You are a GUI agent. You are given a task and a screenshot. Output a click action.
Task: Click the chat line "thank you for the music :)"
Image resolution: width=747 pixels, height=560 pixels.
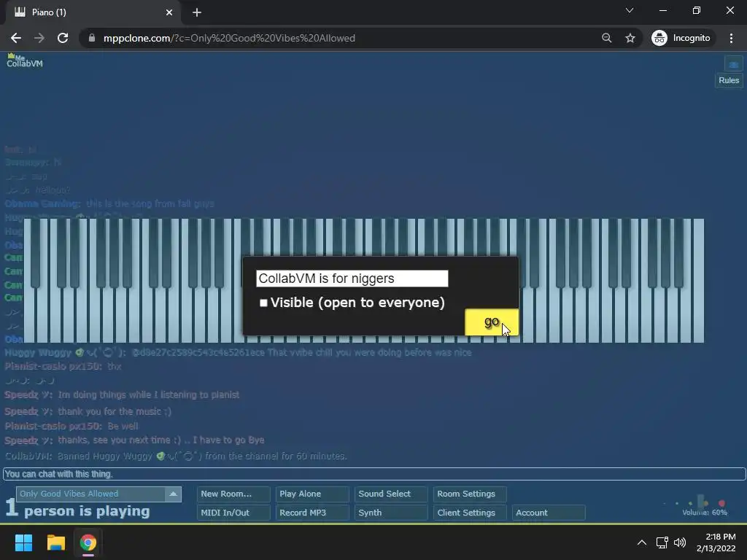tap(115, 411)
